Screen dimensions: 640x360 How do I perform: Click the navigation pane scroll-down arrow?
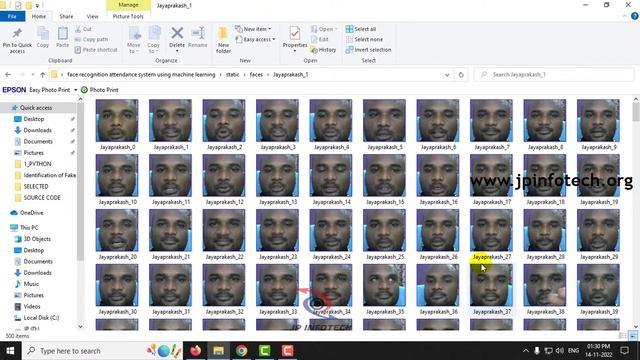click(x=80, y=327)
